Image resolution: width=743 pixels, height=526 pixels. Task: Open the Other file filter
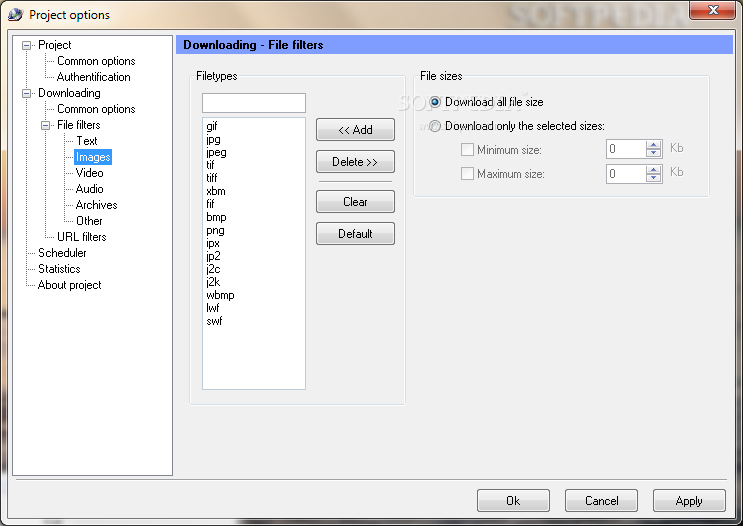point(89,221)
